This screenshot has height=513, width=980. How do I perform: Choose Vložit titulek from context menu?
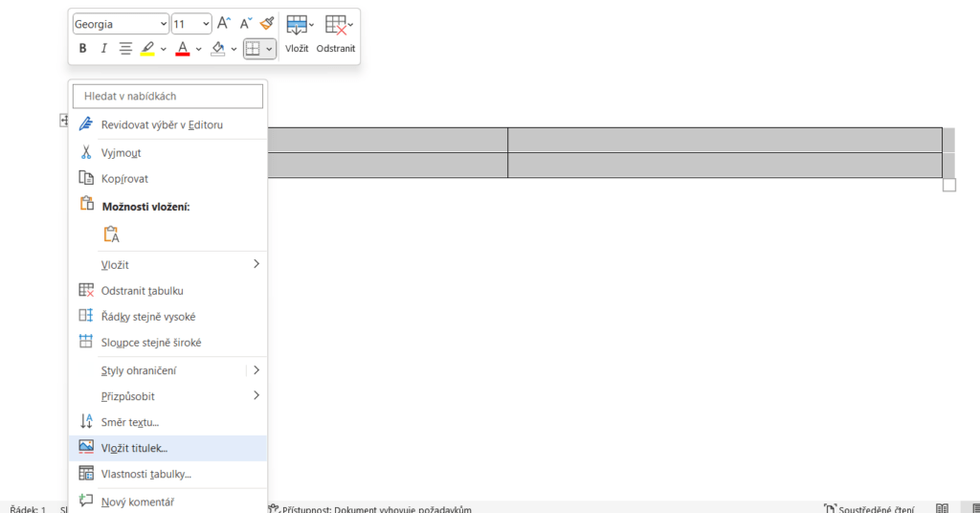pos(134,448)
